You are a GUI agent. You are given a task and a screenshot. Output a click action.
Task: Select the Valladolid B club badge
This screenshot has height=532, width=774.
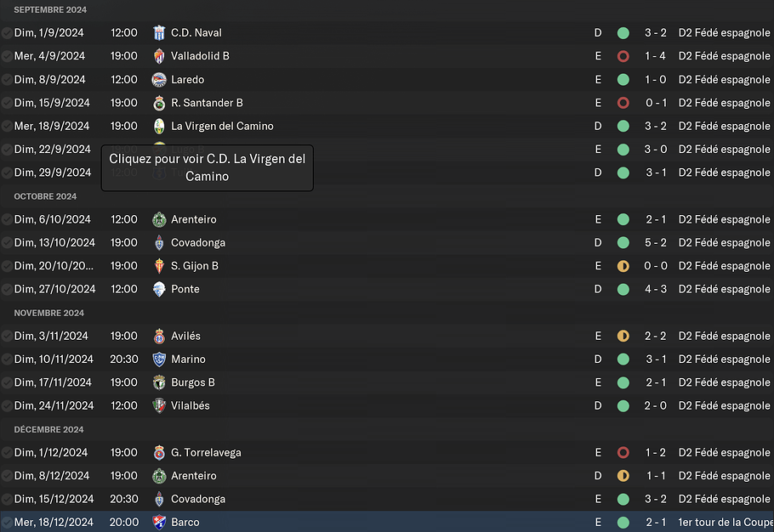[x=158, y=56]
